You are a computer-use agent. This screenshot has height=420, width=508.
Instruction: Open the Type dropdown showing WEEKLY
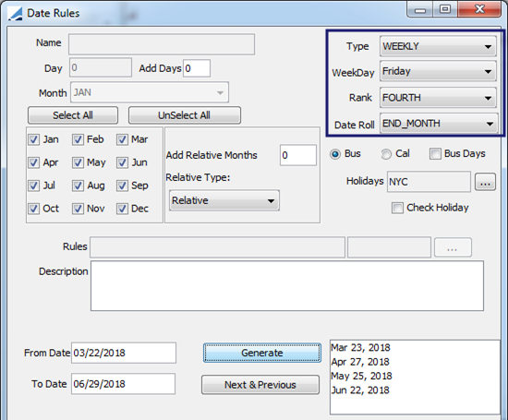[438, 46]
